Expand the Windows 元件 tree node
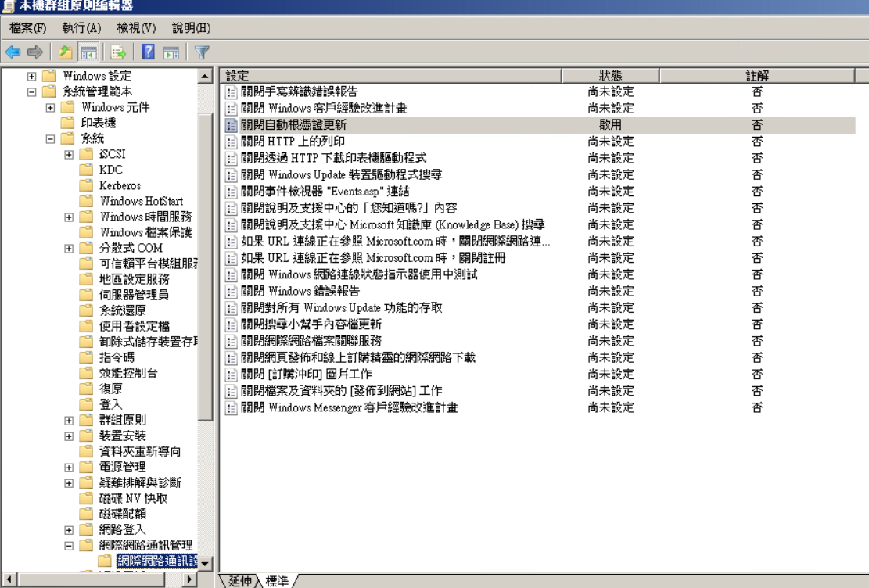Screen dimensions: 869x588 pos(50,107)
